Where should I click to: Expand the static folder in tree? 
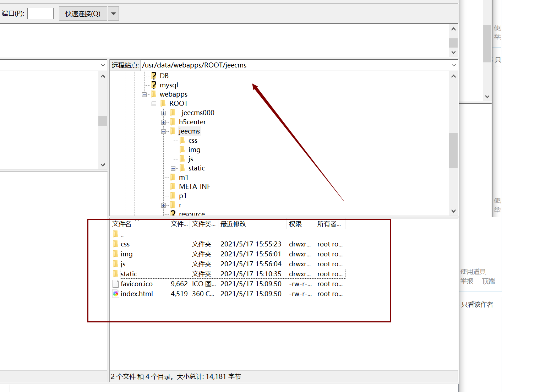(173, 168)
